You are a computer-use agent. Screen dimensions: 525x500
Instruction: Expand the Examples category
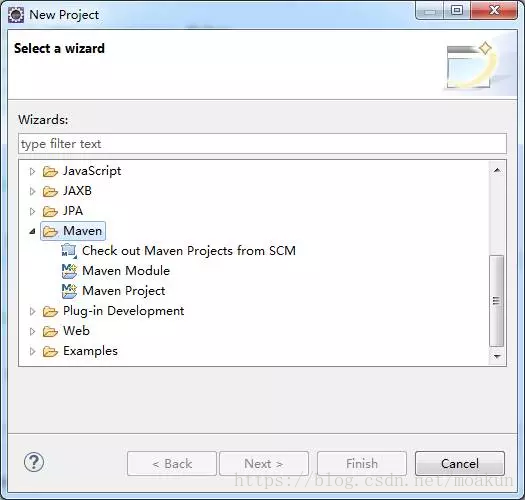(x=32, y=352)
